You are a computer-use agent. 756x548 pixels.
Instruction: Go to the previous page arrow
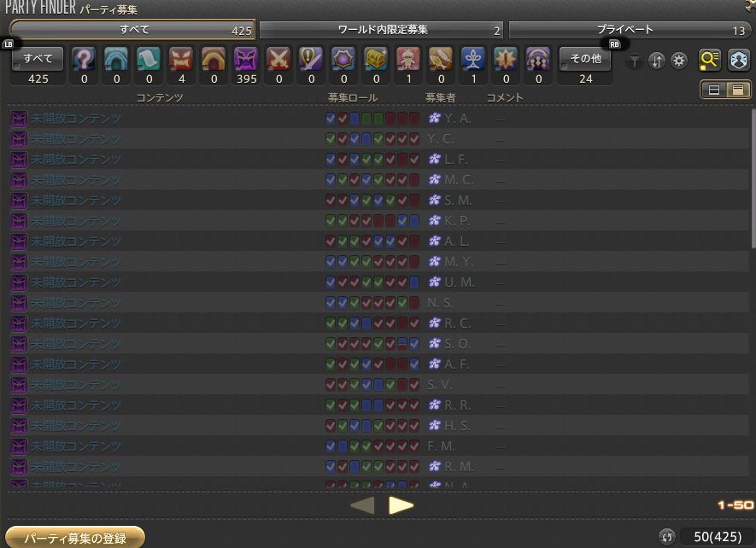click(x=362, y=505)
